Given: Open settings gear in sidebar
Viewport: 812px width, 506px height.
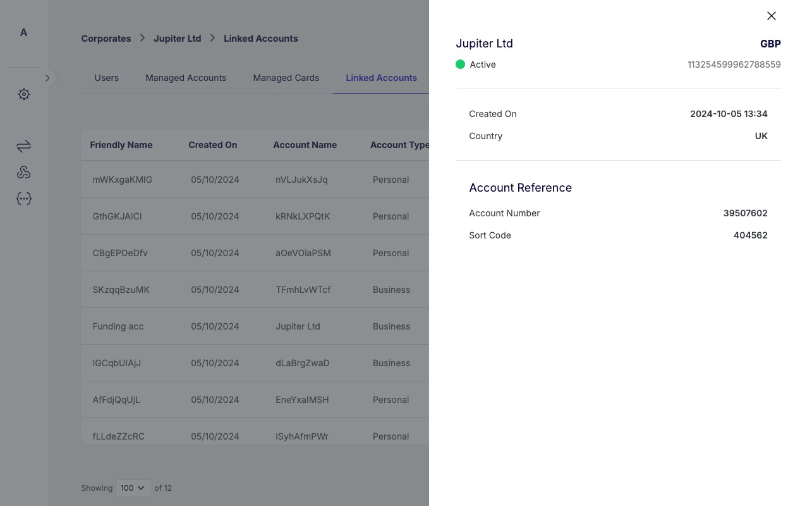Looking at the screenshot, I should [x=24, y=94].
